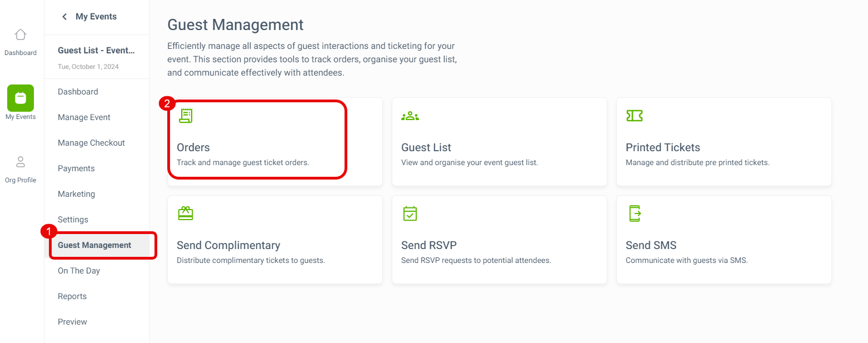The height and width of the screenshot is (343, 868).
Task: Go back using My Events chevron
Action: click(64, 17)
